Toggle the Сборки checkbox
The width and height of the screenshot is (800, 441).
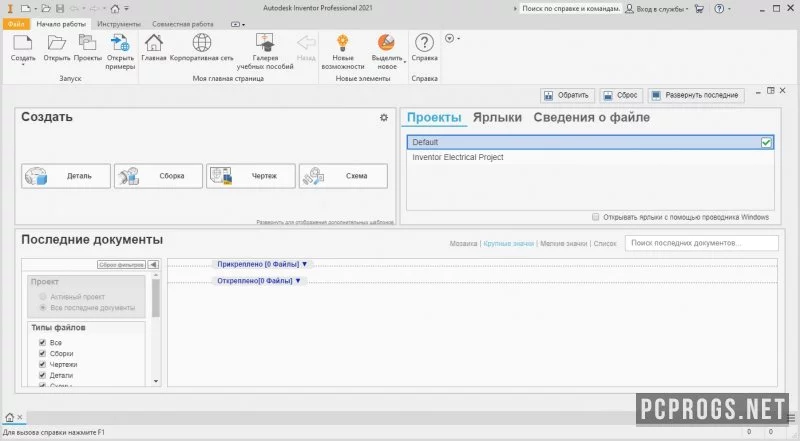[x=42, y=353]
